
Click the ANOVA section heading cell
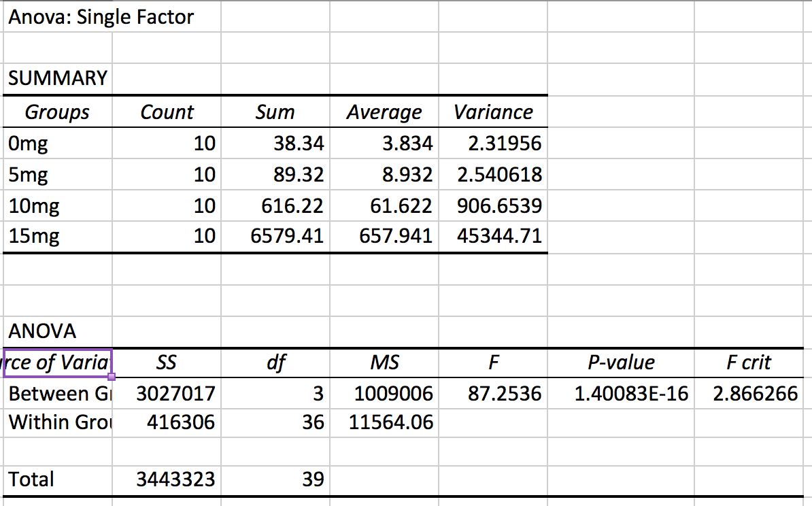tap(57, 331)
